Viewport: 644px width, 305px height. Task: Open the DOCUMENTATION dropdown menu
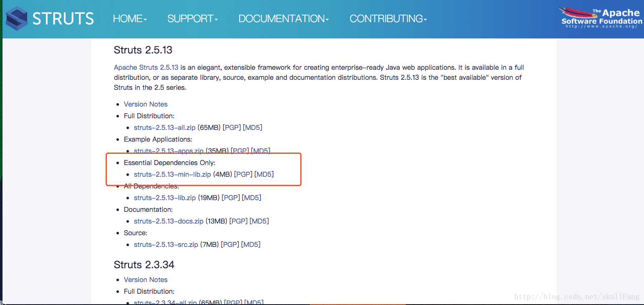tap(283, 19)
